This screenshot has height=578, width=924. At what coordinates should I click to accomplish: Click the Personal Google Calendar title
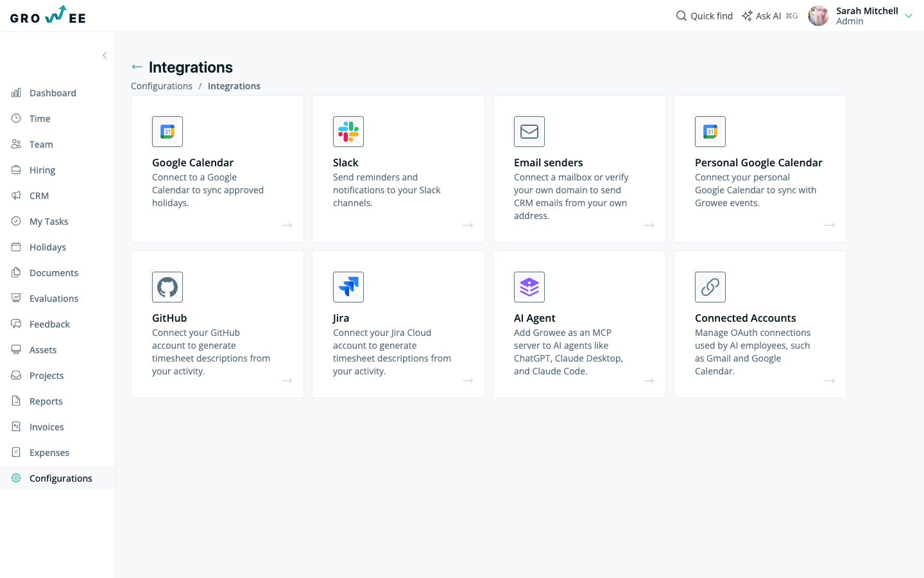758,163
